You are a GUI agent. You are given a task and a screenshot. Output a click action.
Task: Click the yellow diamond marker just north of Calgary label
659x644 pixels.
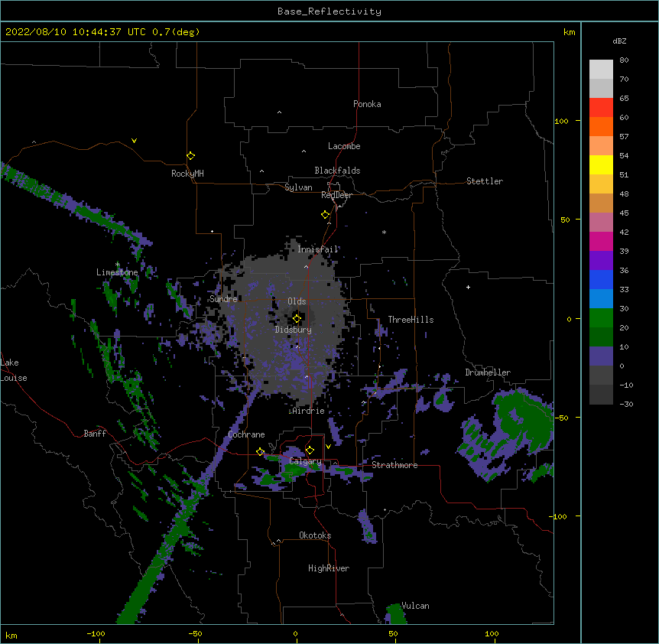310,450
